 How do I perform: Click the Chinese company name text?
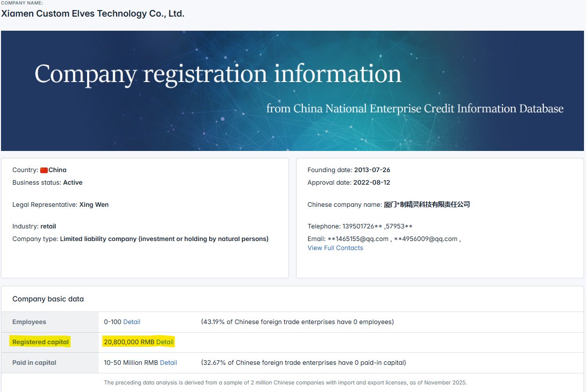(427, 204)
